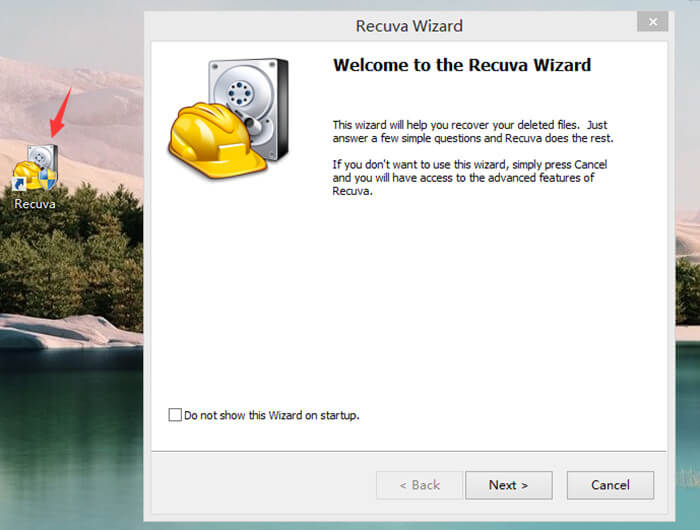Click the UAC shield on Recuva shortcut
Viewport: 700px width, 530px height.
(48, 179)
